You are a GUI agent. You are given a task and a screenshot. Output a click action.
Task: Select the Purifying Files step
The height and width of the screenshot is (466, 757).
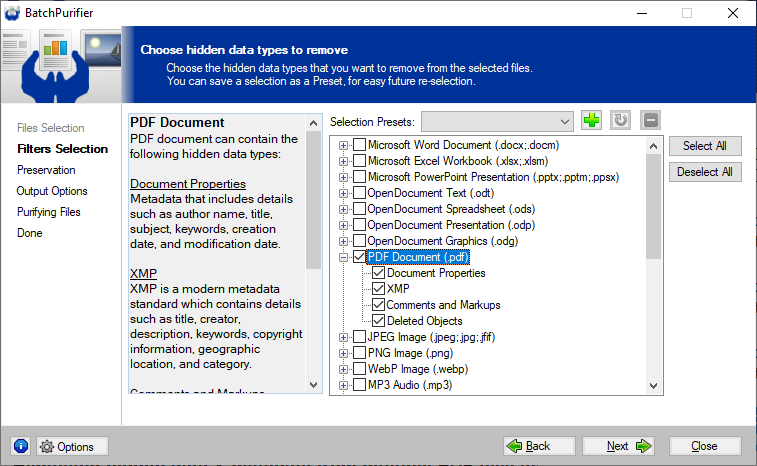click(x=49, y=212)
